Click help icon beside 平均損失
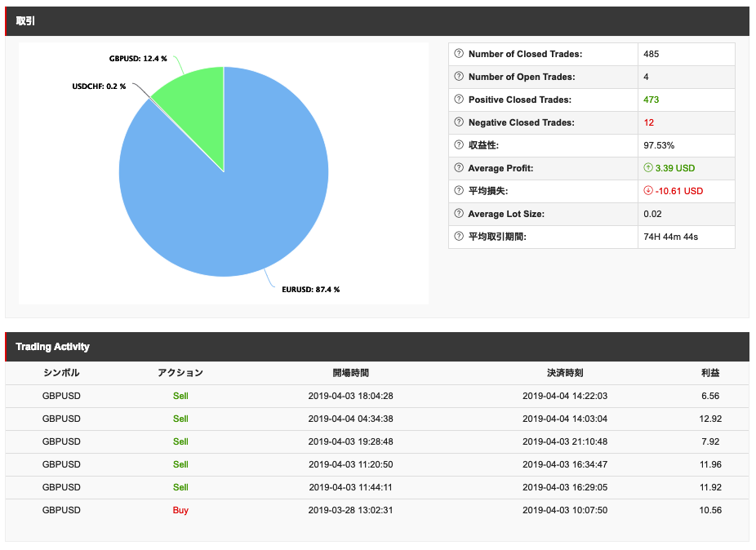 click(459, 190)
